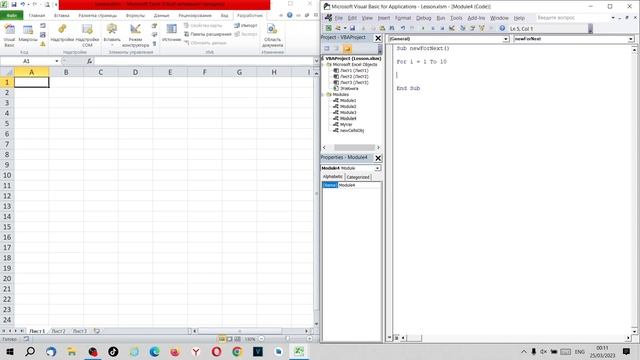Close the Properties - Module4 panel
This screenshot has width=640, height=360.
tap(378, 158)
